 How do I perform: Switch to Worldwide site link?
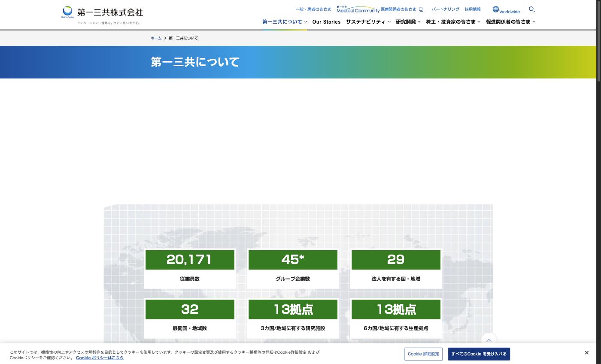coord(510,12)
